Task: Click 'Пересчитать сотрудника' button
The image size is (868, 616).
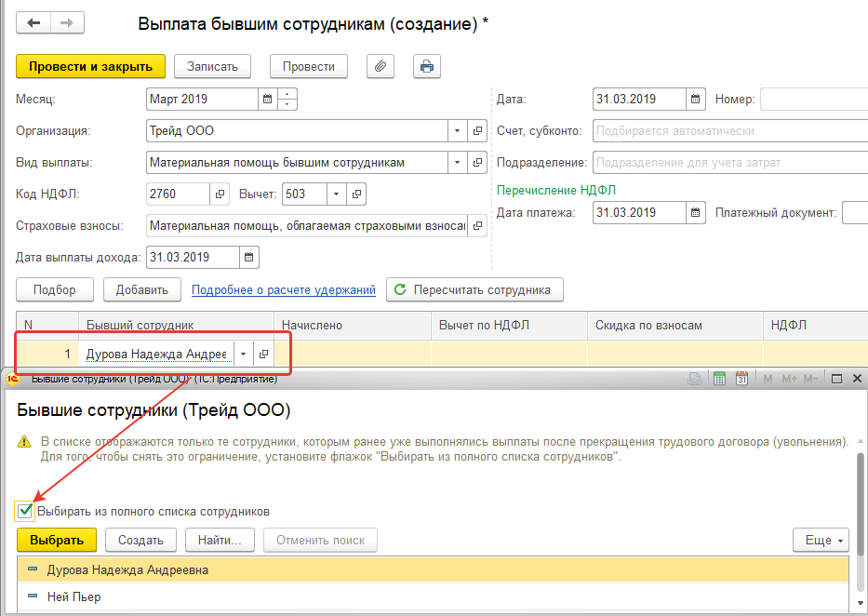Action: coord(474,290)
